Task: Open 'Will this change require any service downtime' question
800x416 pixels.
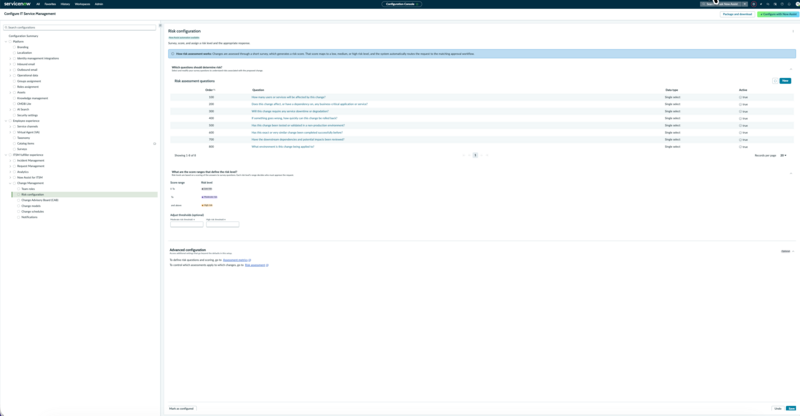Action: [290, 111]
